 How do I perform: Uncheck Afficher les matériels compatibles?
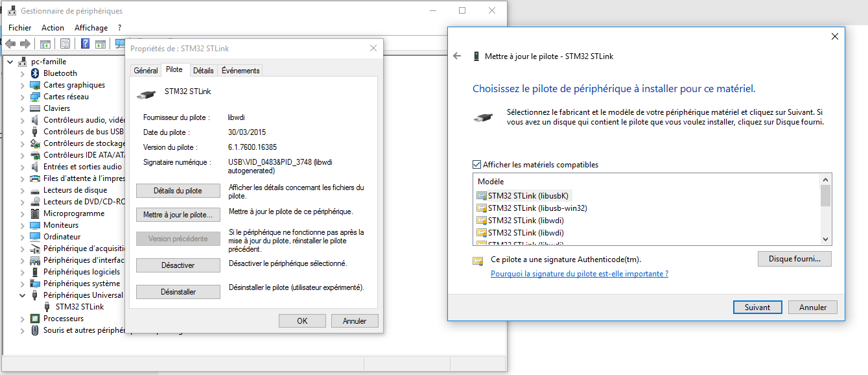(x=477, y=165)
